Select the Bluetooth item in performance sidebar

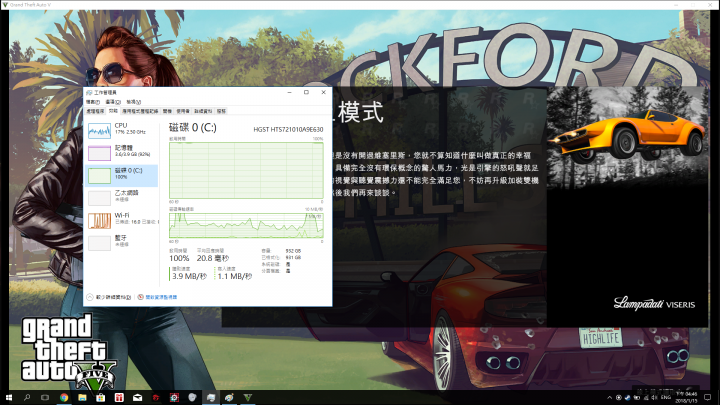[122, 242]
